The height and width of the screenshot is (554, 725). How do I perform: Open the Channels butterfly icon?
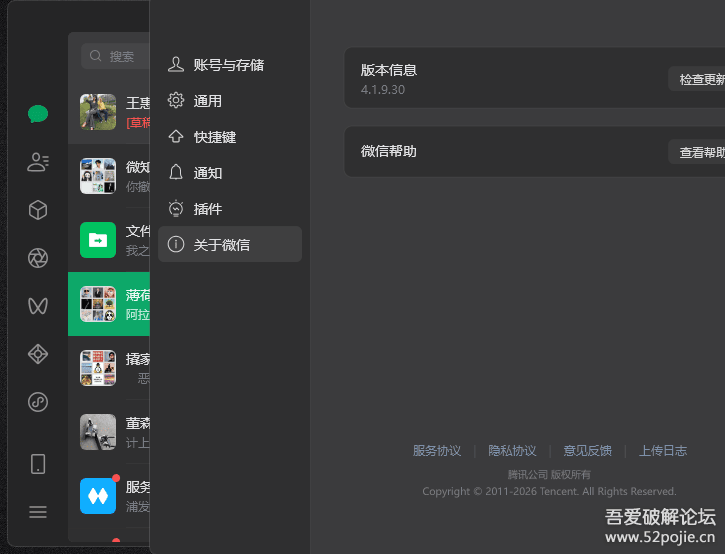(38, 306)
